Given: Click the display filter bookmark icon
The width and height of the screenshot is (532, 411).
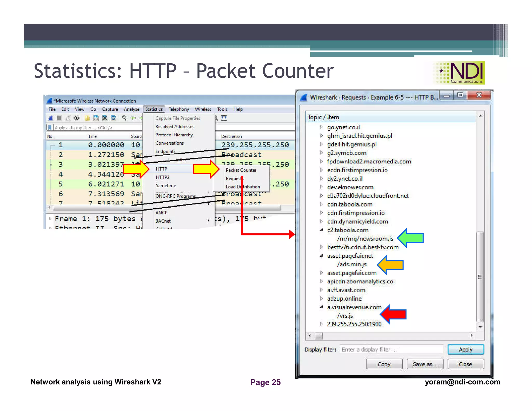Looking at the screenshot, I should (50, 128).
